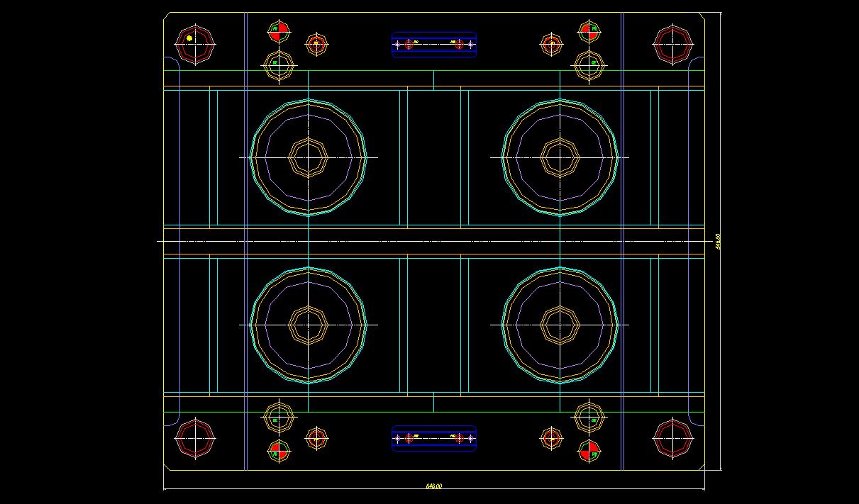The image size is (859, 504).
Task: Pick the top blue slotted bar shape
Action: 434,44
